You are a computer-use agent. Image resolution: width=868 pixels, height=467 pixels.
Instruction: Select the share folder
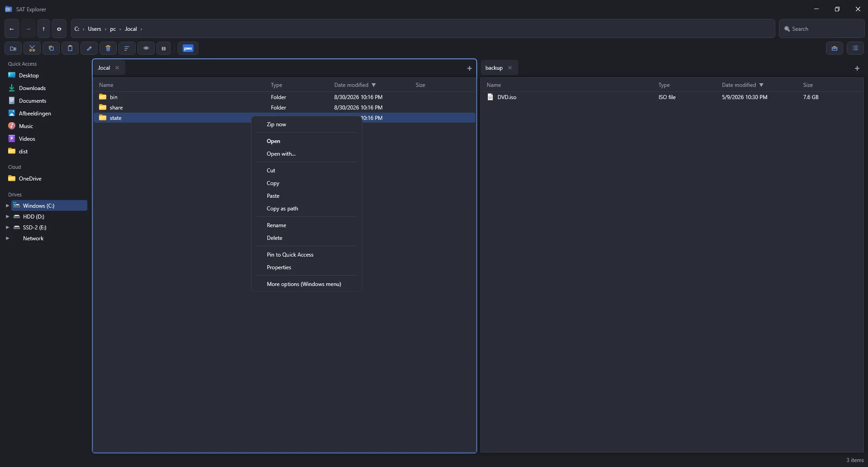click(x=285, y=108)
